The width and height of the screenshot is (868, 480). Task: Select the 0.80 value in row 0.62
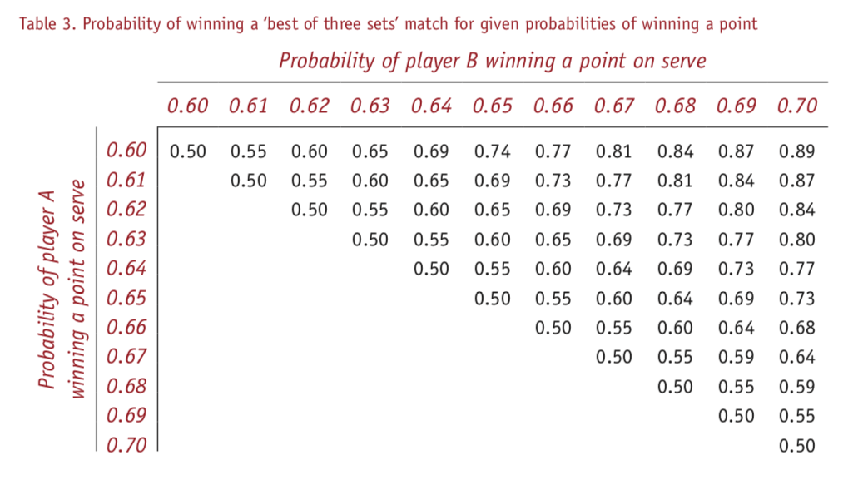(737, 210)
